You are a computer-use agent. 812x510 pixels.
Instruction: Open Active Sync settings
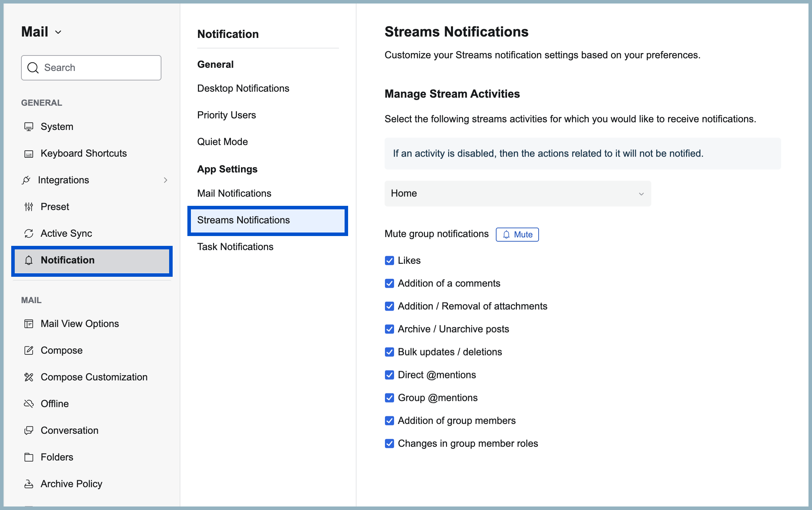click(x=66, y=233)
